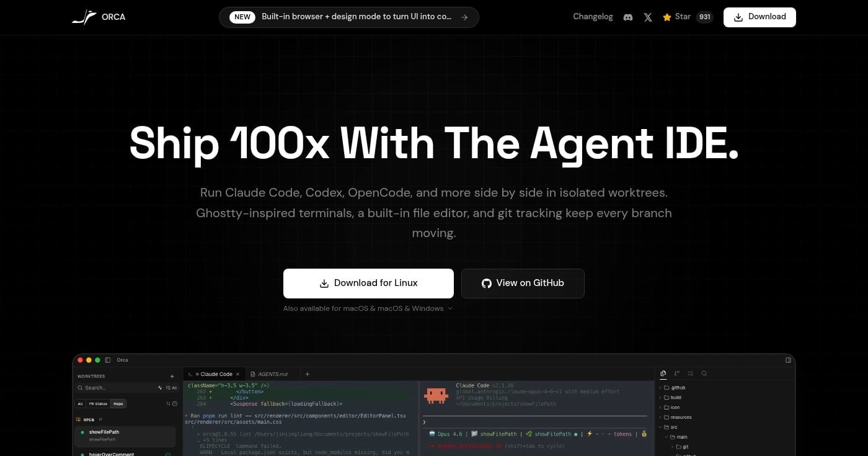Screen dimensions: 868x456
Task: Open the search icon in the right panel
Action: coord(704,373)
